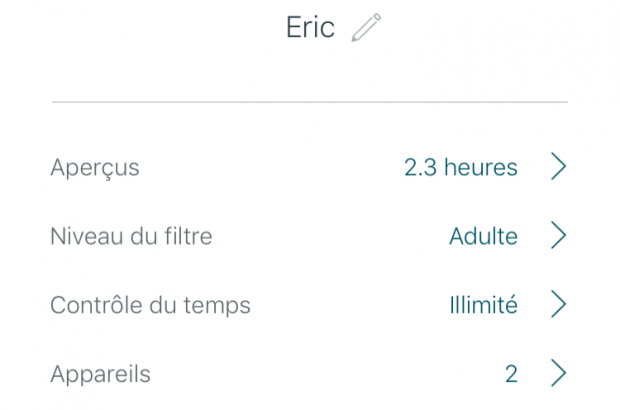This screenshot has width=620, height=410.
Task: Select the Niveau du filtre label
Action: [131, 237]
